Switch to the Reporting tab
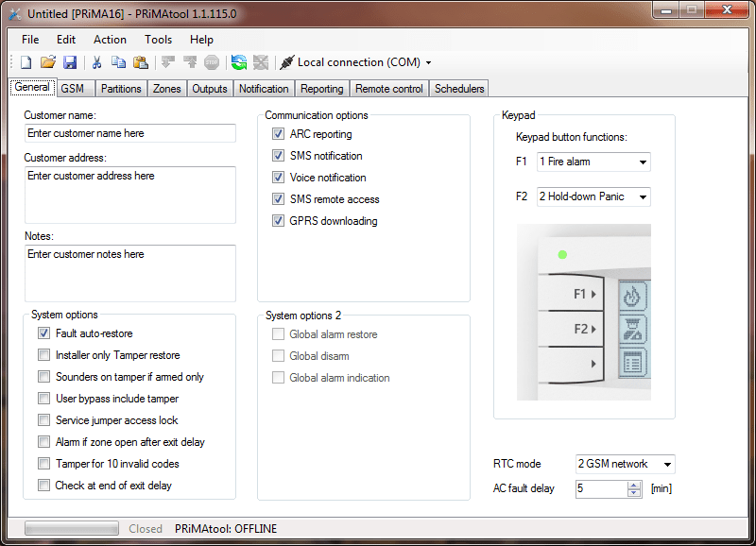This screenshot has width=756, height=546. pos(322,89)
